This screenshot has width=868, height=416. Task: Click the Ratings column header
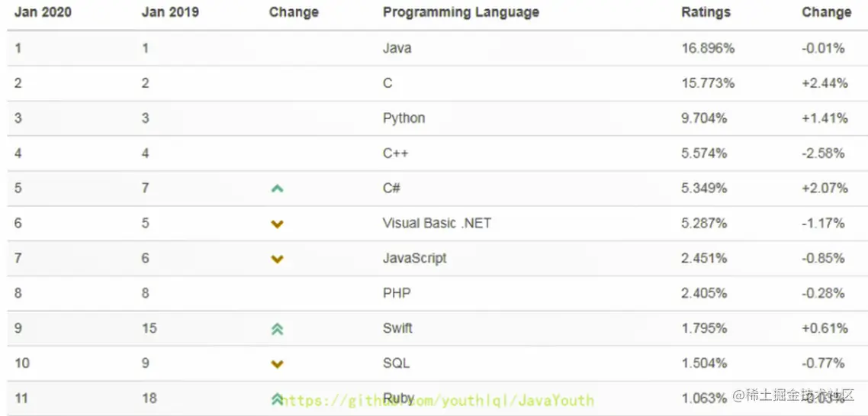[706, 12]
